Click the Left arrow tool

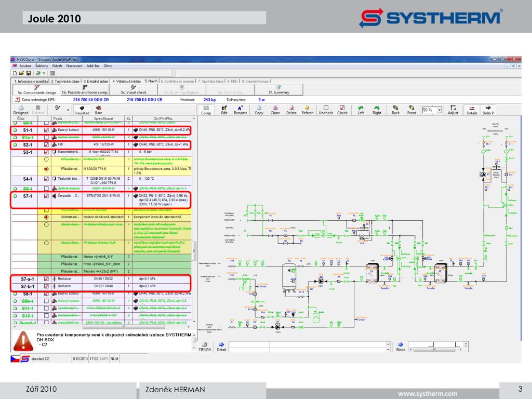[x=361, y=110]
